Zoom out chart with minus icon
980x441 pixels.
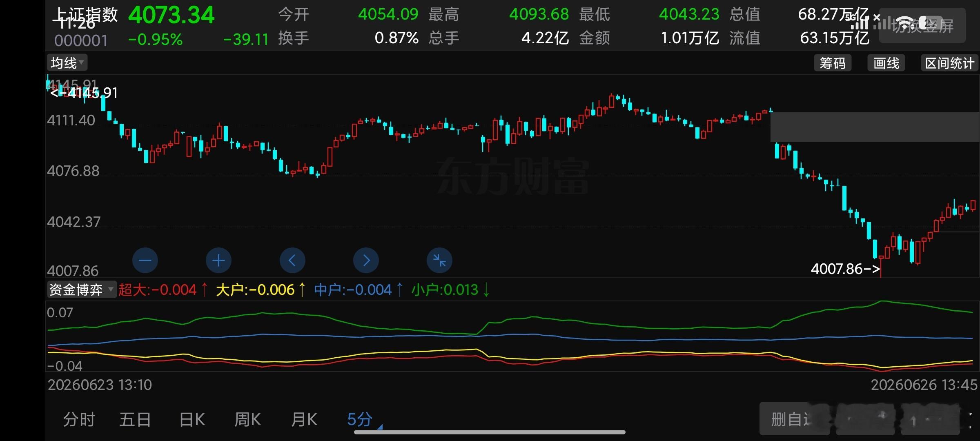click(145, 260)
